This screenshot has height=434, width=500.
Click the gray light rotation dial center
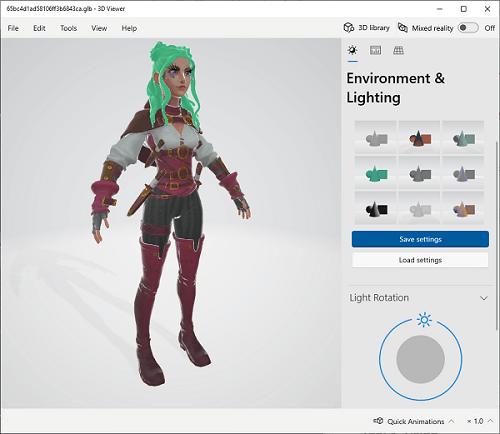(x=420, y=359)
